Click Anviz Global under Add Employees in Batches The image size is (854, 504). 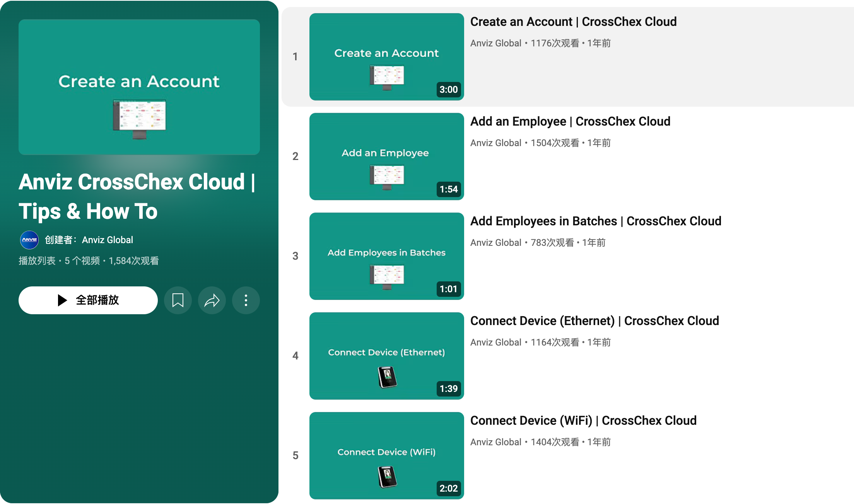496,243
